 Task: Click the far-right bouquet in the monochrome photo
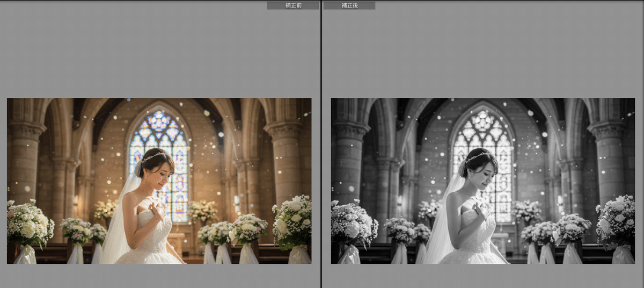point(617,221)
